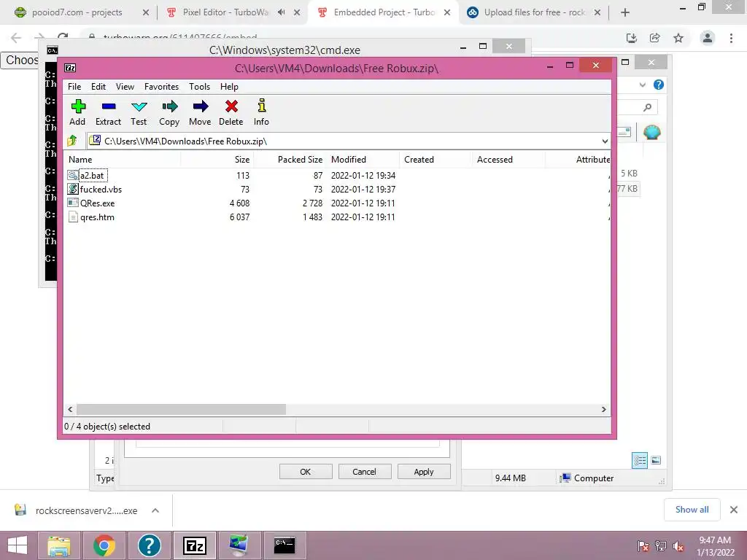Open the File menu
The image size is (747, 560).
coord(74,87)
